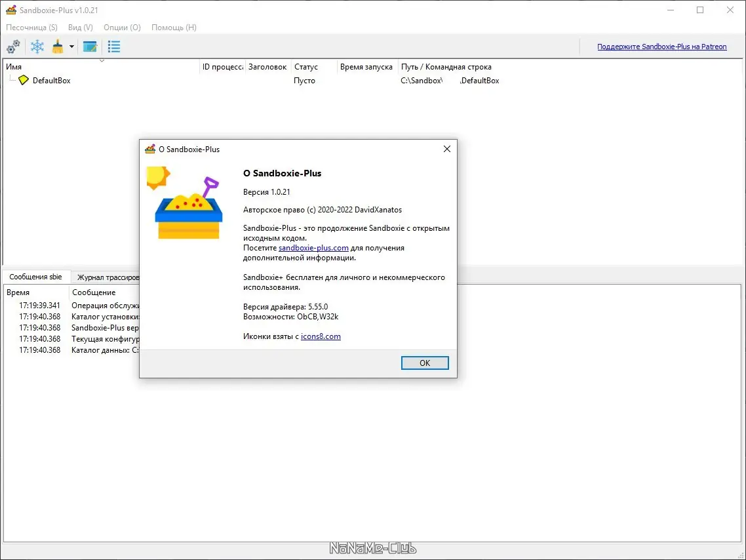Viewport: 746px width, 560px height.
Task: Sort by the ID процесса column header
Action: tap(223, 67)
